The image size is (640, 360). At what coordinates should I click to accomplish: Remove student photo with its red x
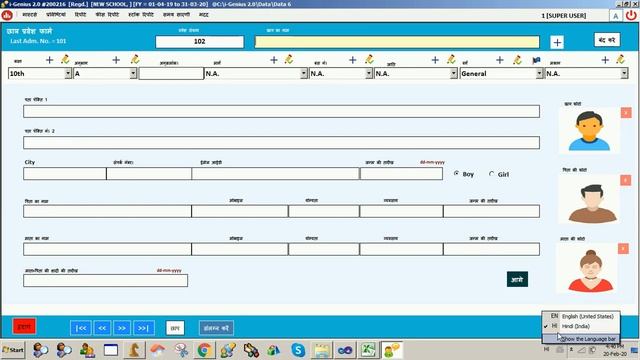click(x=626, y=113)
